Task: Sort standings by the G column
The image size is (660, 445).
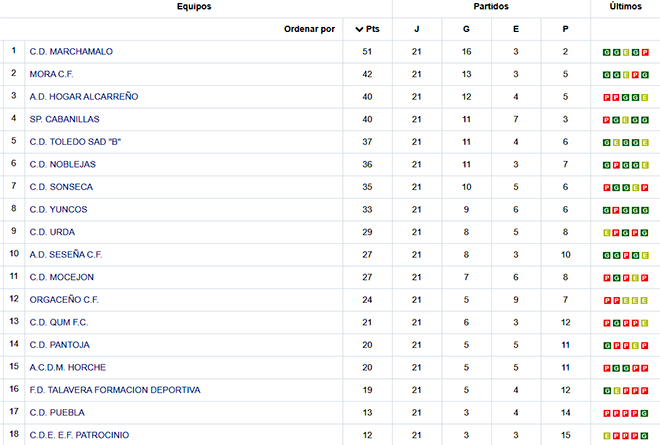Action: pos(466,29)
